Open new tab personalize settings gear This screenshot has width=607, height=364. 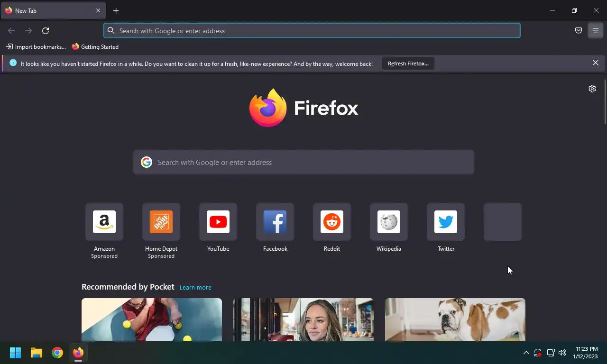[592, 89]
